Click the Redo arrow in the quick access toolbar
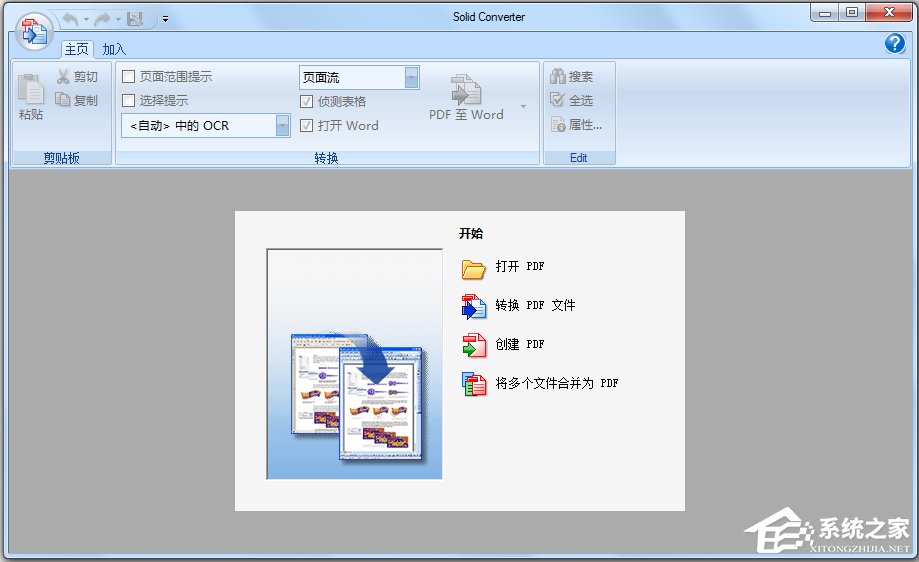 [102, 19]
